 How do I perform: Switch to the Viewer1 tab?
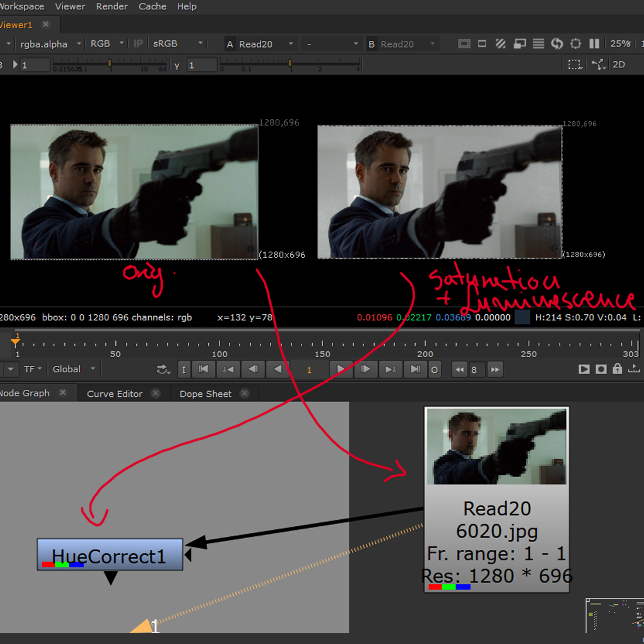pyautogui.click(x=16, y=25)
